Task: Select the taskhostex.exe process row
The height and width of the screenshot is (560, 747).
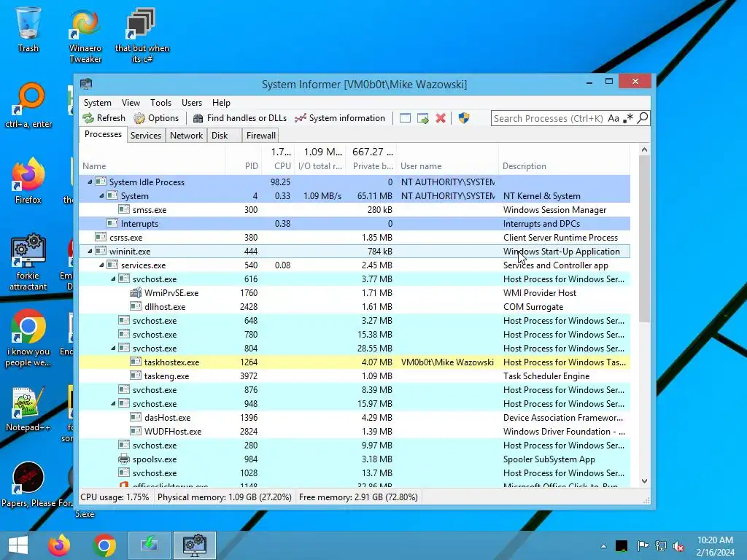Action: point(355,362)
